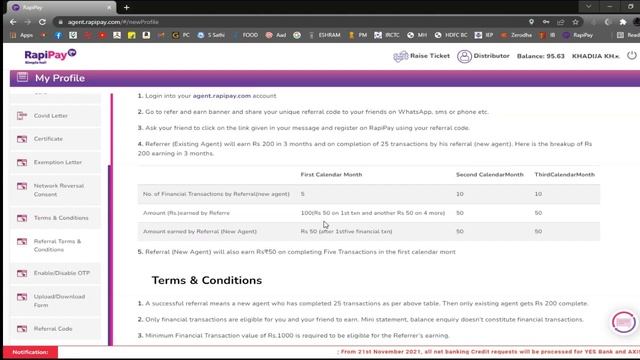The width and height of the screenshot is (640, 360).
Task: Click the location pin icon in address bar
Action: click(x=531, y=22)
